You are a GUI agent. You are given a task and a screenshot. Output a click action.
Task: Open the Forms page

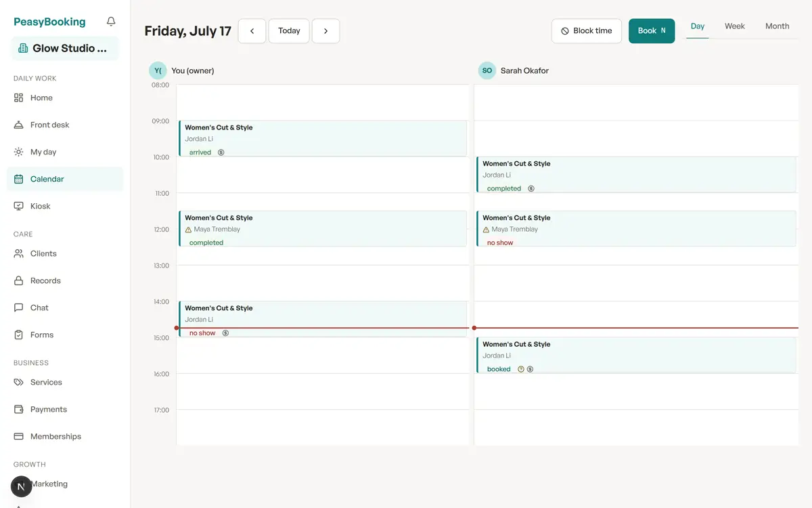coord(65,335)
